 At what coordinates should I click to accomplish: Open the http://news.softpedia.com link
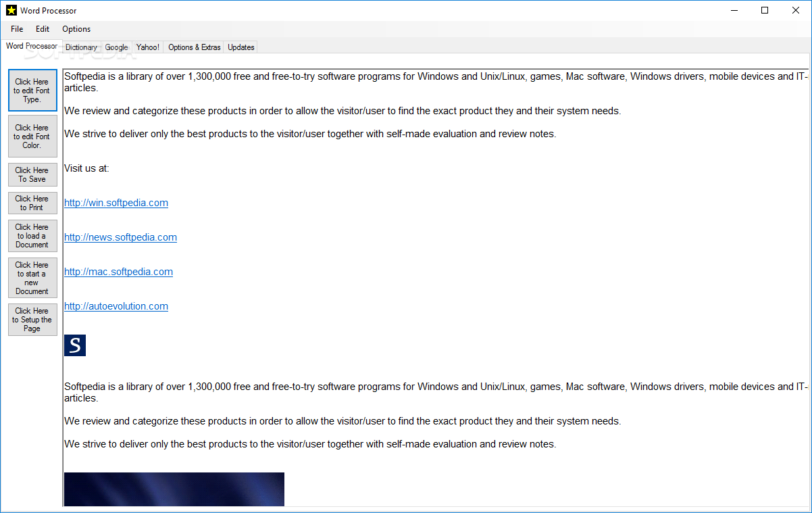tap(120, 237)
